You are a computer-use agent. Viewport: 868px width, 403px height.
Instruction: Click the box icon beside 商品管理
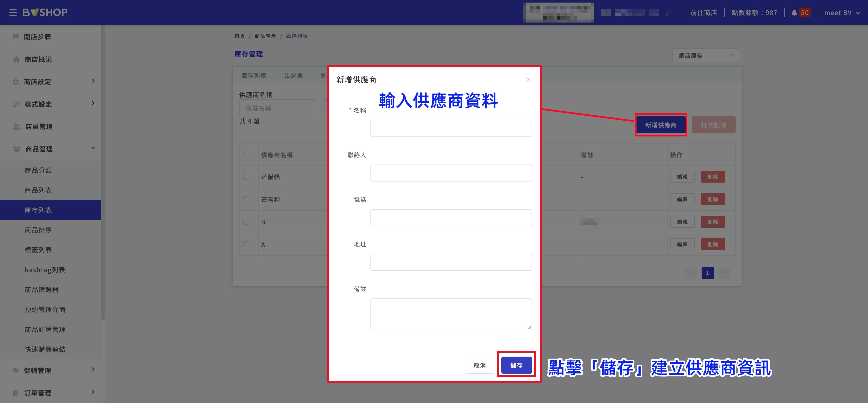pos(17,149)
